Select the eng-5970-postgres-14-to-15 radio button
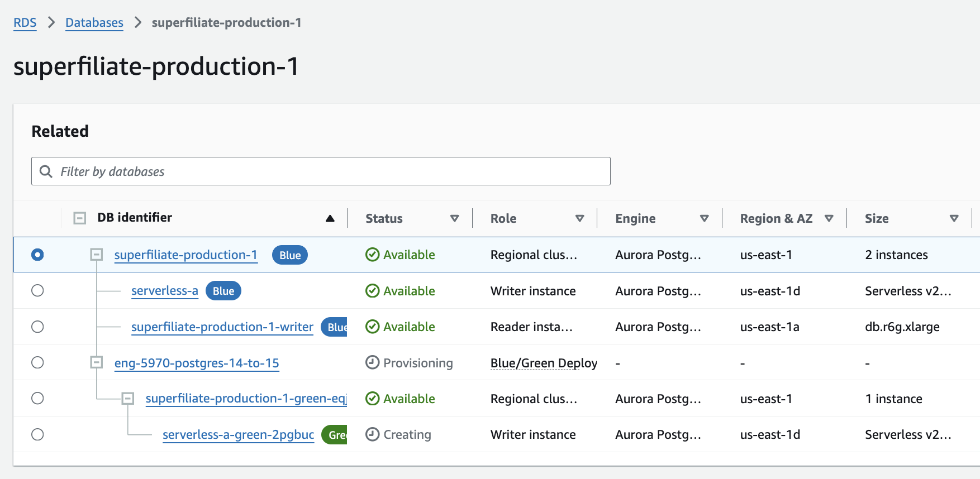Image resolution: width=980 pixels, height=479 pixels. click(37, 362)
